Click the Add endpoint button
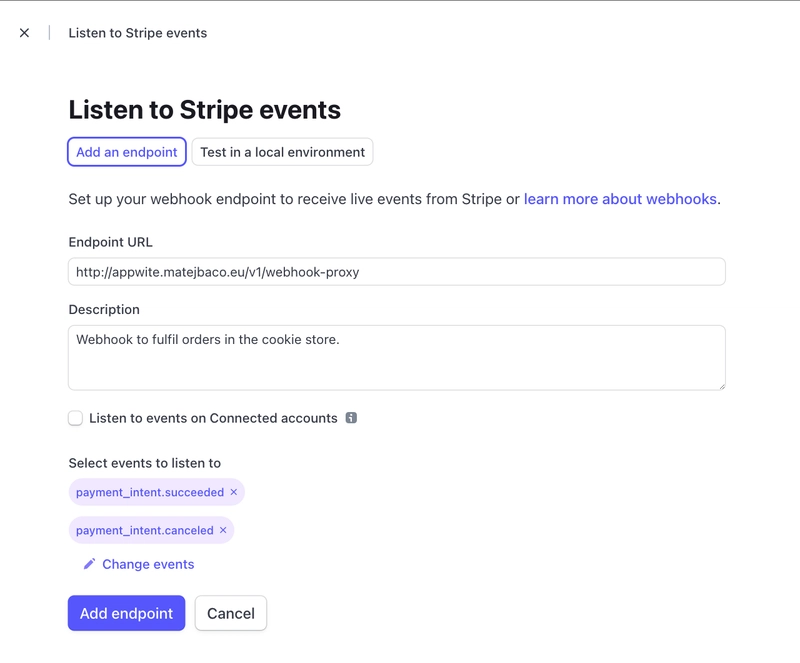This screenshot has width=800, height=663. tap(126, 612)
